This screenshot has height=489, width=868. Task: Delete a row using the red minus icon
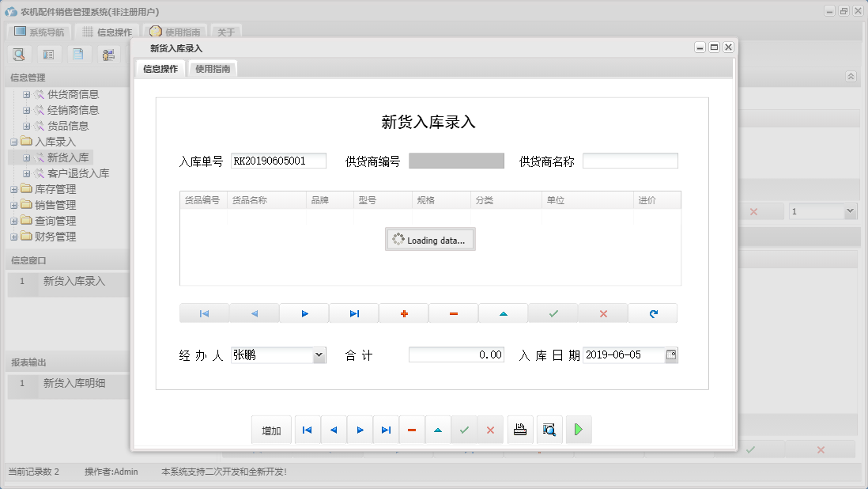453,313
